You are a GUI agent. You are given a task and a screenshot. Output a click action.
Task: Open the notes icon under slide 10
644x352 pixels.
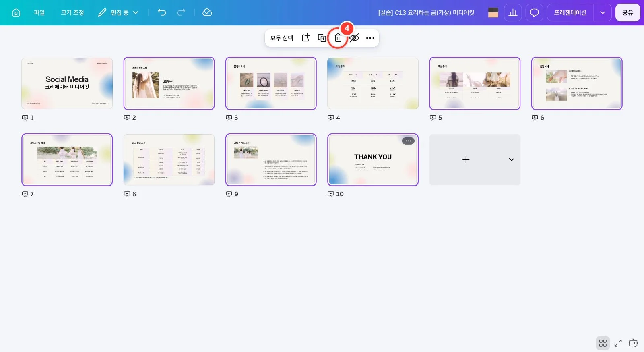331,194
